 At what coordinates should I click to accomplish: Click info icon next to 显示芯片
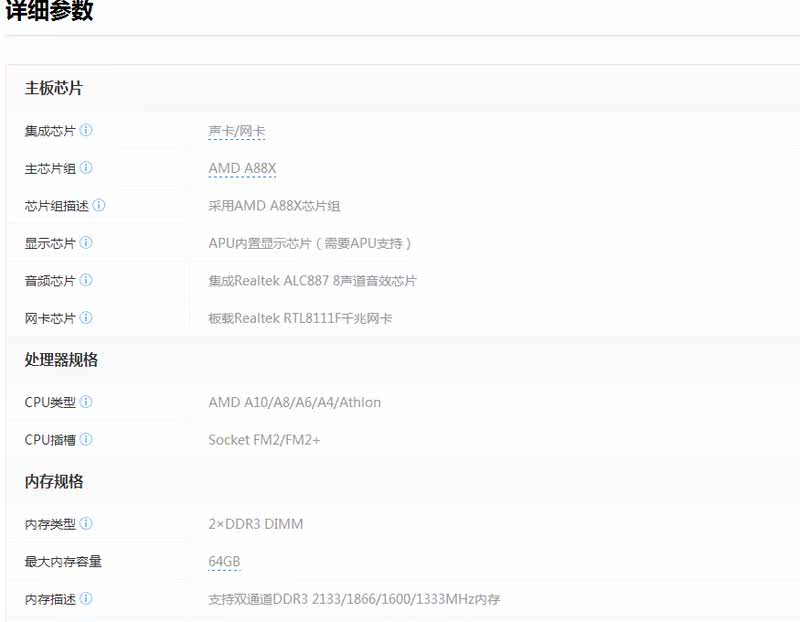tap(86, 242)
